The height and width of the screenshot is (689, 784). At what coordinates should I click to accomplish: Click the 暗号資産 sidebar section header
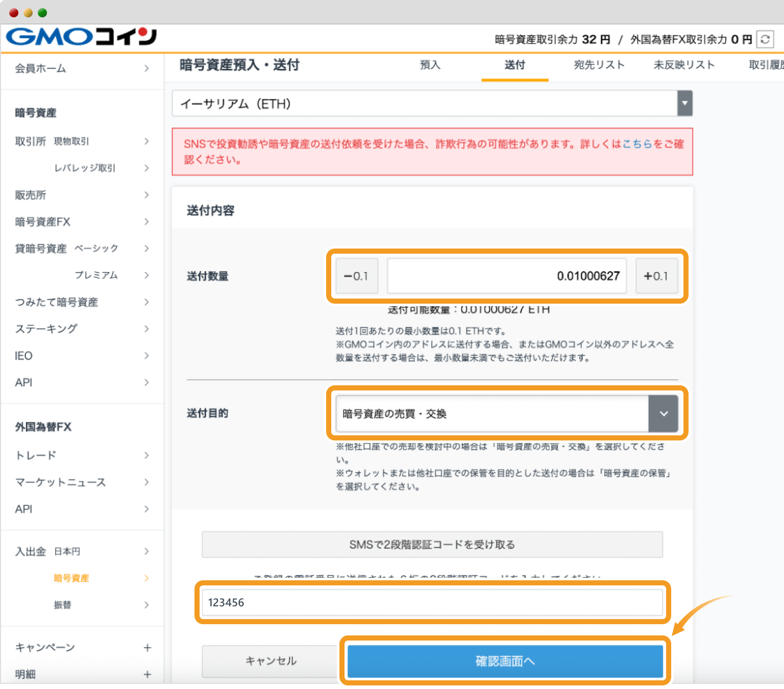pos(36,113)
